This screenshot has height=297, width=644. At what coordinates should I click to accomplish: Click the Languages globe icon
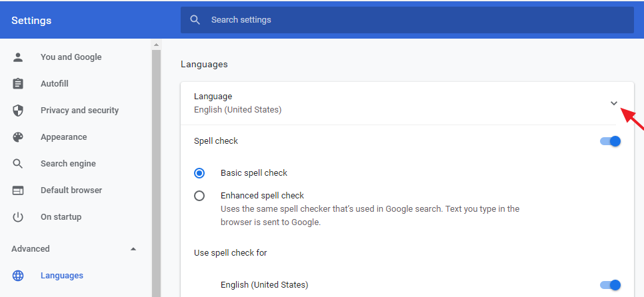point(17,276)
